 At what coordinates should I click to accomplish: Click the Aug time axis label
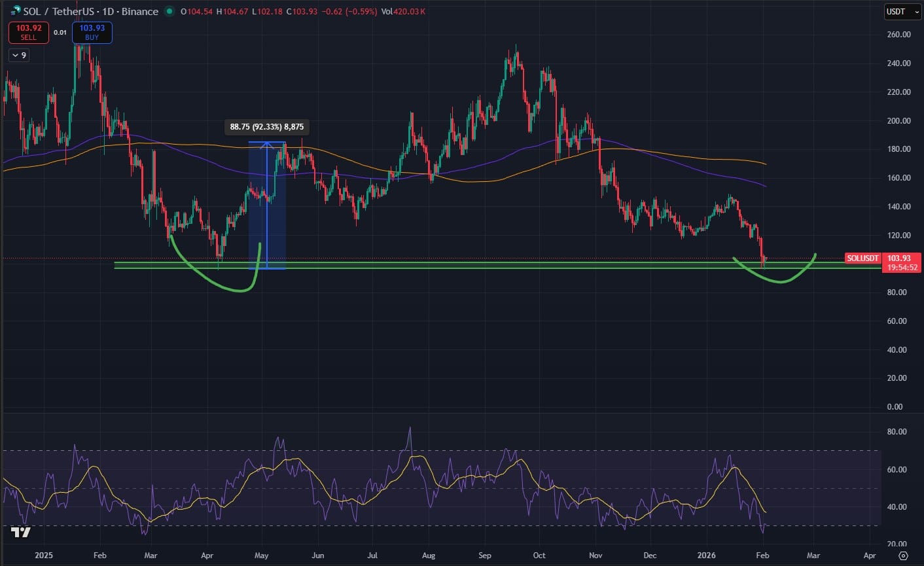pyautogui.click(x=429, y=556)
